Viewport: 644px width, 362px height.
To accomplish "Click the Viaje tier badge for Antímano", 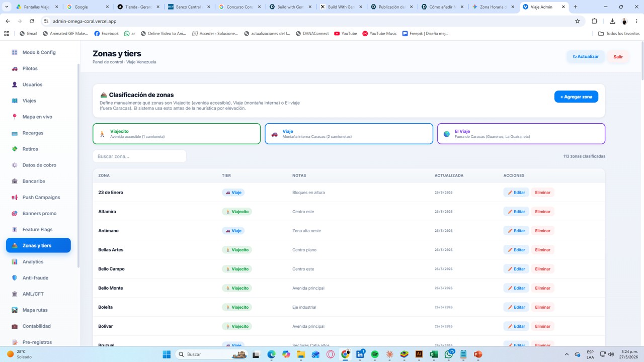I will (x=233, y=231).
